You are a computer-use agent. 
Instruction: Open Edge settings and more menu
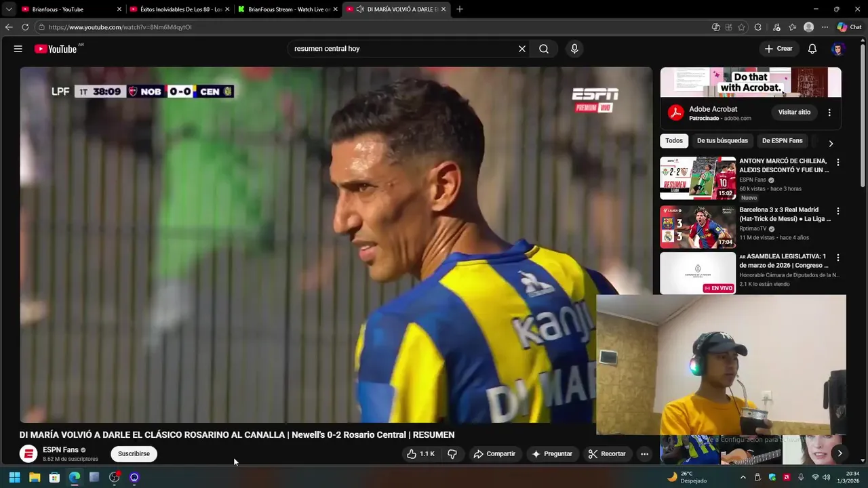825,27
